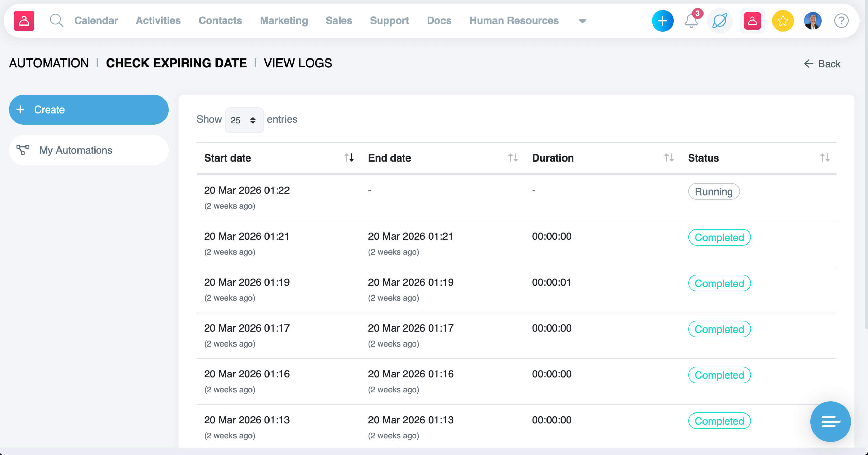
Task: Open the planet explore icon
Action: pos(719,21)
